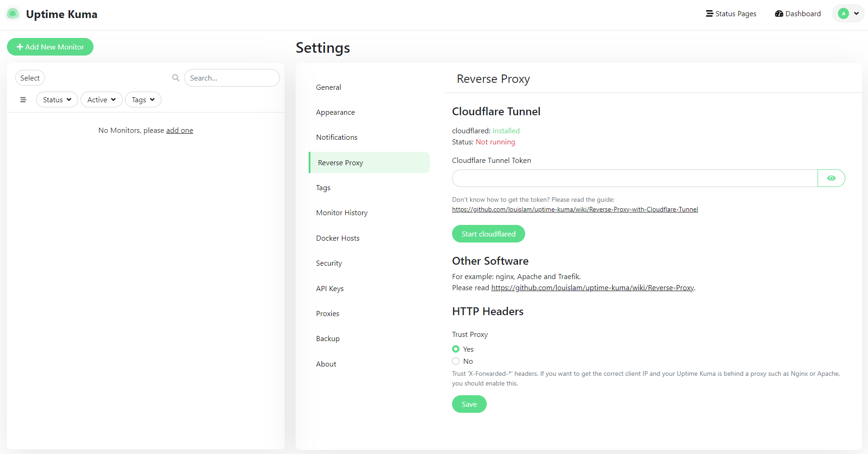Click the 'Trust Proxy' label

point(470,335)
